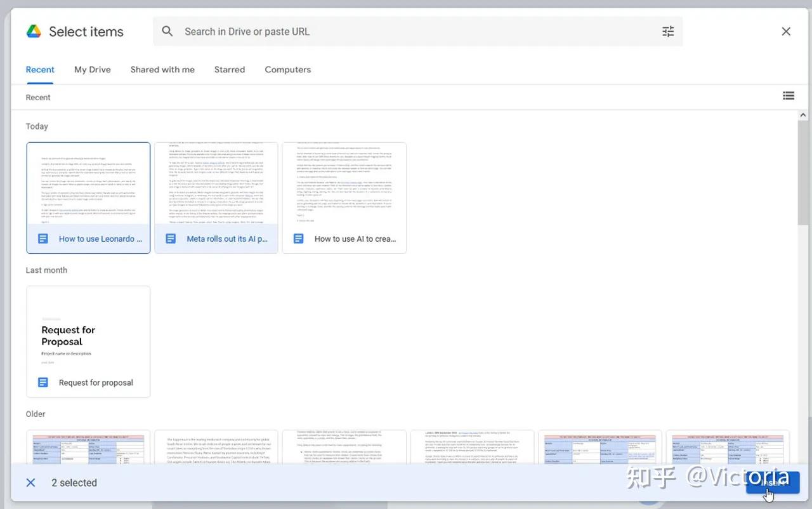The width and height of the screenshot is (812, 509).
Task: Open the search filter options icon
Action: tap(667, 31)
